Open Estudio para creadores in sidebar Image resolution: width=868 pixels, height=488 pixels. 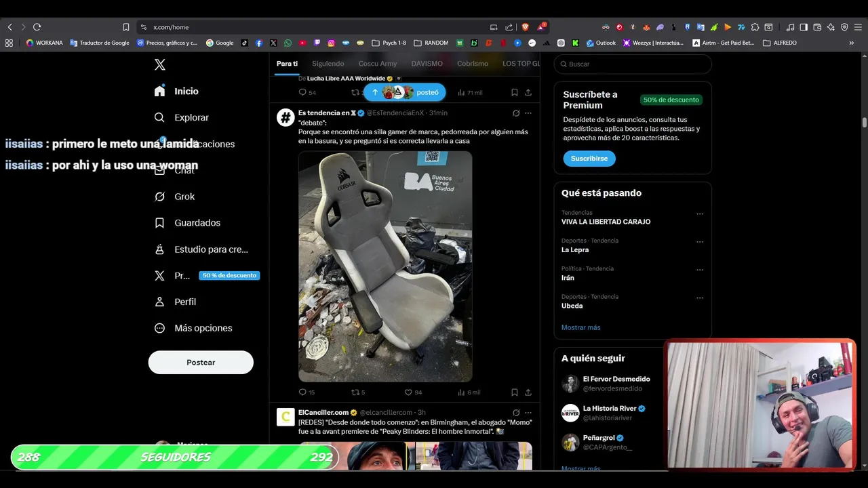(x=201, y=249)
